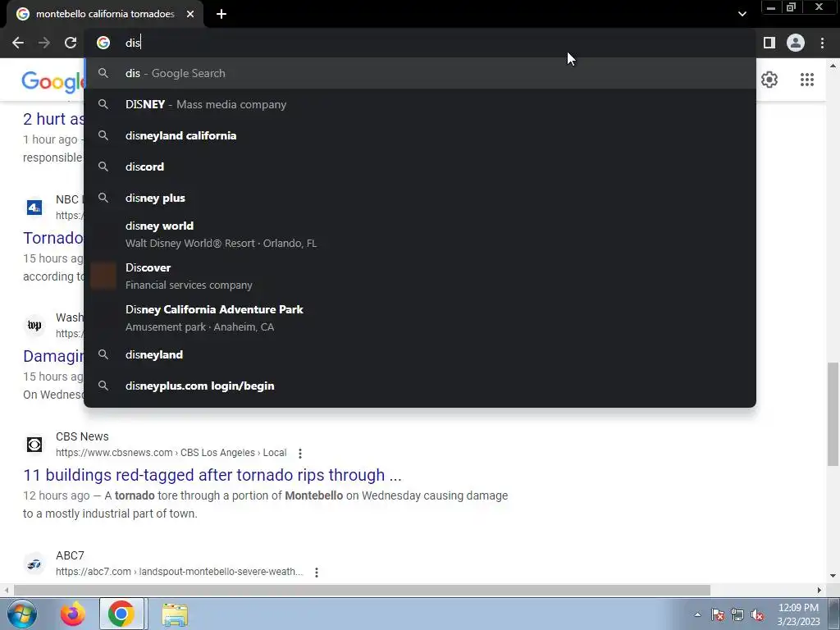Viewport: 840px width, 630px height.
Task: Open Windows Explorer from the taskbar
Action: tap(175, 614)
